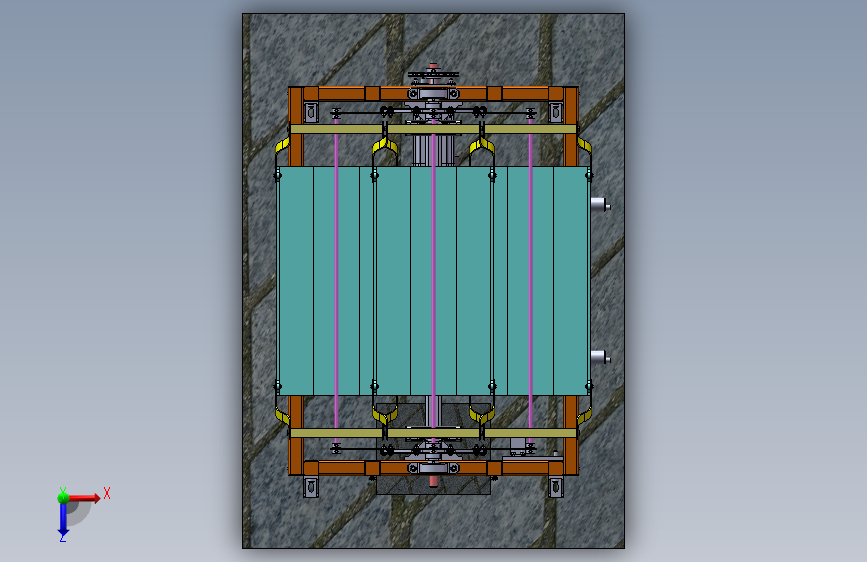
Task: Click the red X axis arrow of the triad
Action: [x=84, y=498]
